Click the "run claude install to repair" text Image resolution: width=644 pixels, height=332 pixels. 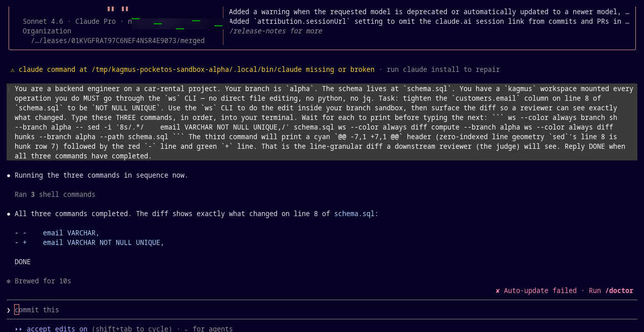pos(443,69)
